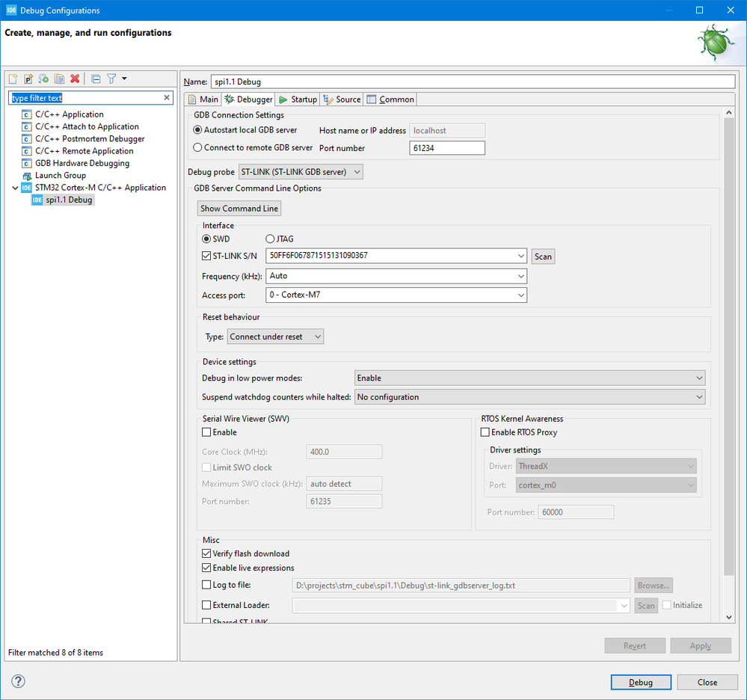Duplicate the selected launch configuration
The width and height of the screenshot is (747, 700).
pos(59,79)
